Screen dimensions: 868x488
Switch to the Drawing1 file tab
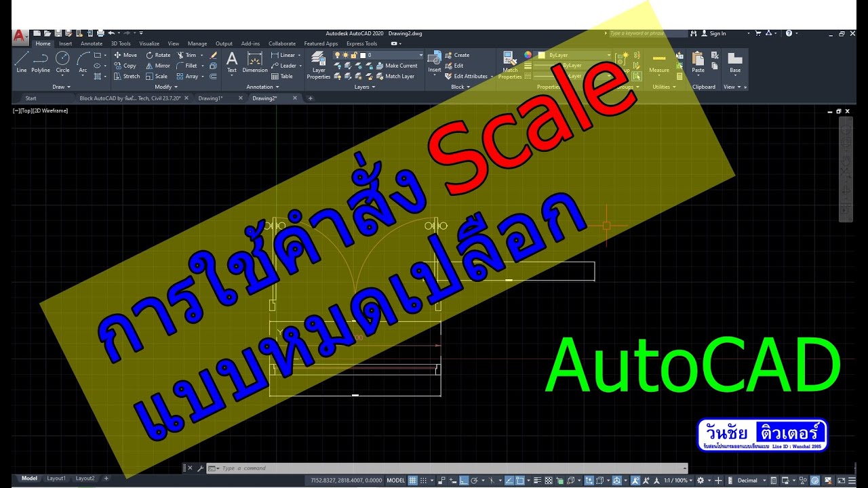[210, 98]
